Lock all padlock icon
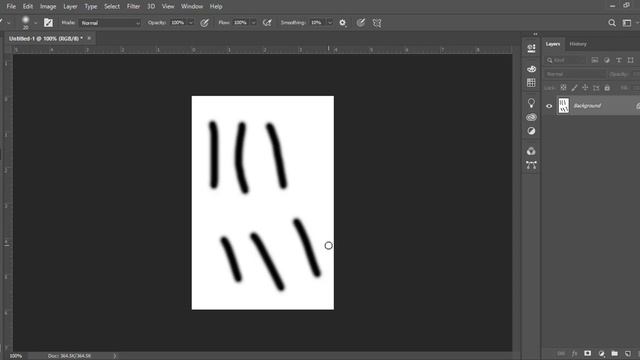The width and height of the screenshot is (640, 360). 607,88
